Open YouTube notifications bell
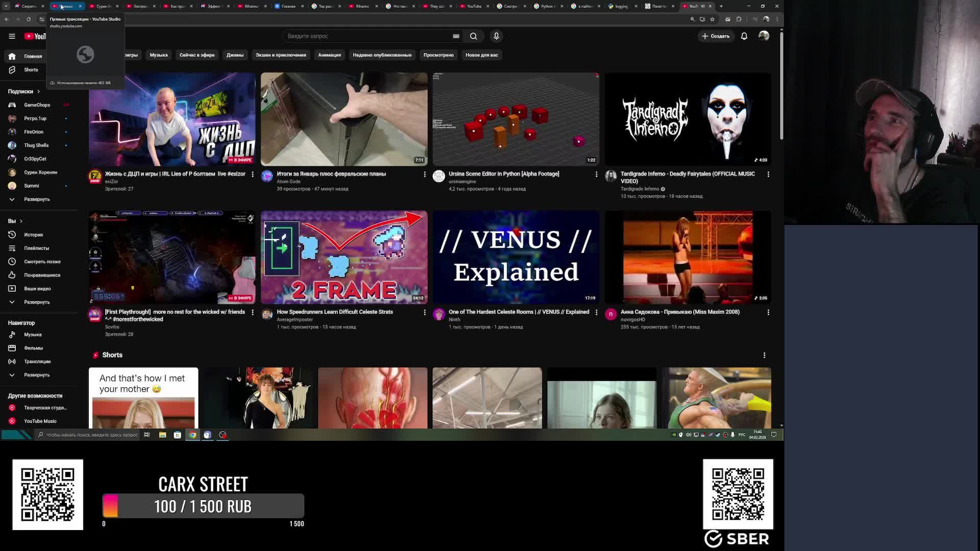Image resolution: width=980 pixels, height=551 pixels. [744, 36]
